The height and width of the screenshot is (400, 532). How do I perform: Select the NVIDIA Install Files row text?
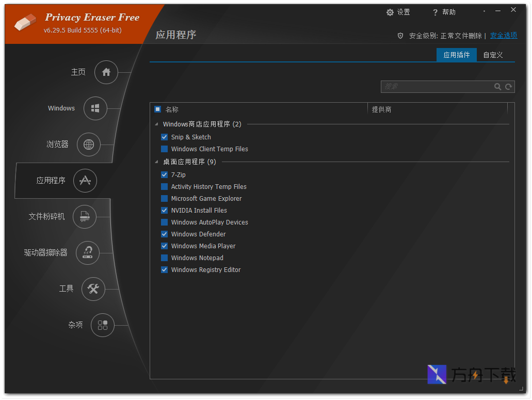(199, 211)
